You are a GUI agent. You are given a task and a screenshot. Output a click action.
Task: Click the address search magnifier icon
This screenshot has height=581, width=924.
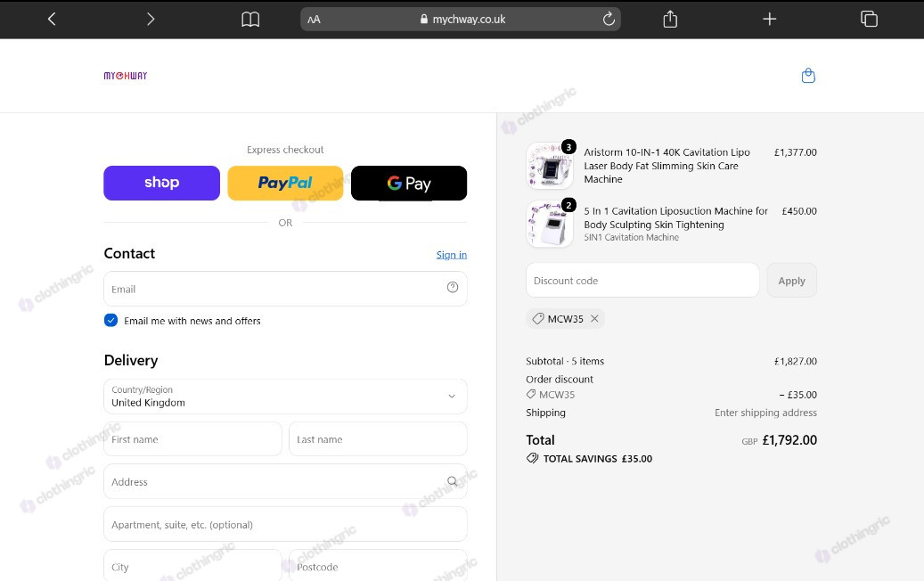(452, 481)
